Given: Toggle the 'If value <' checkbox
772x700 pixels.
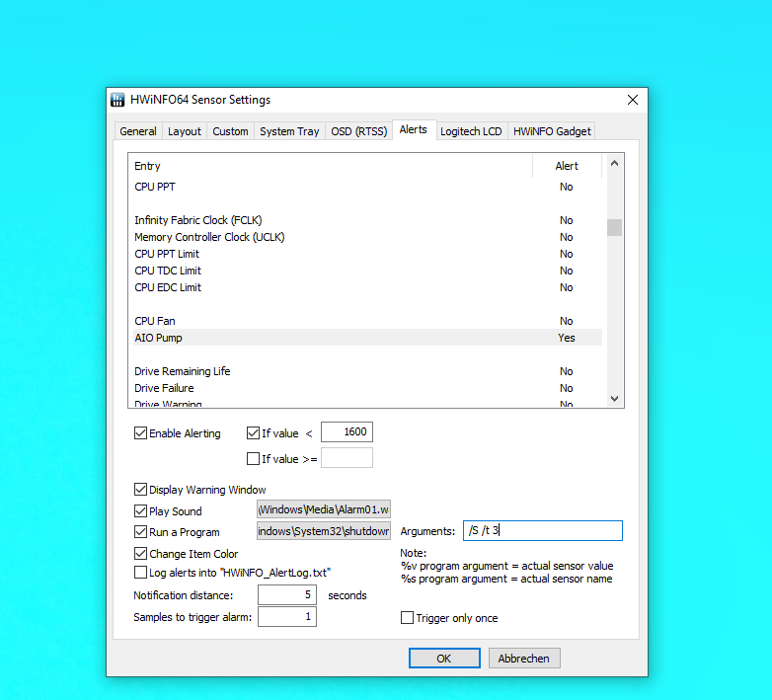Looking at the screenshot, I should click(253, 433).
